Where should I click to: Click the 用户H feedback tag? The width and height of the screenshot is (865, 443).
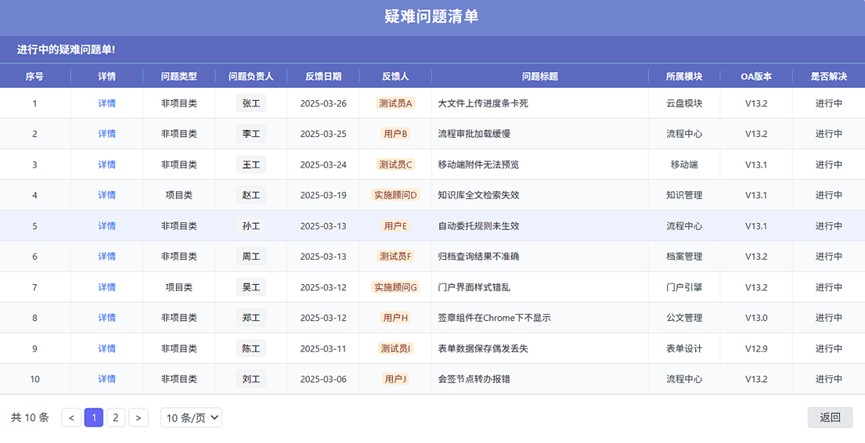coord(395,318)
